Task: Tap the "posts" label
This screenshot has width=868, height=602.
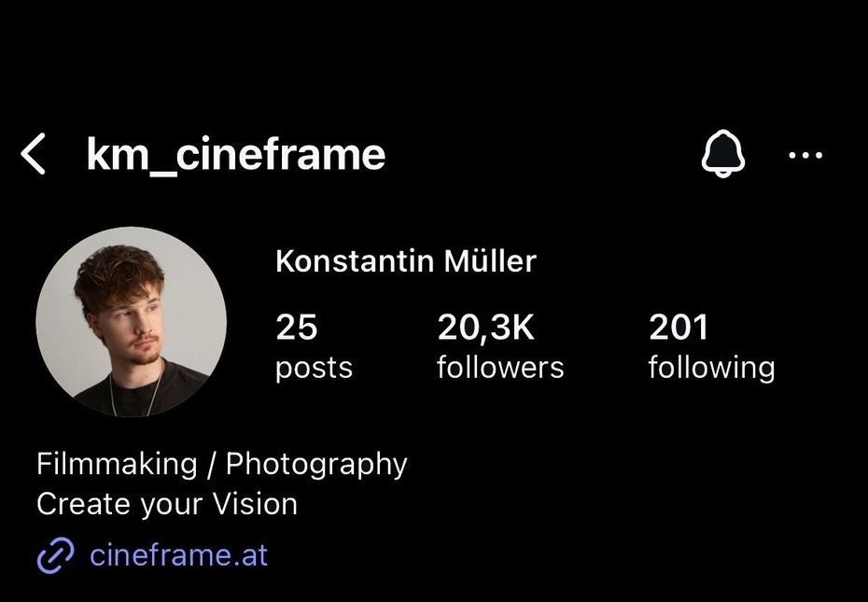Action: click(x=314, y=368)
